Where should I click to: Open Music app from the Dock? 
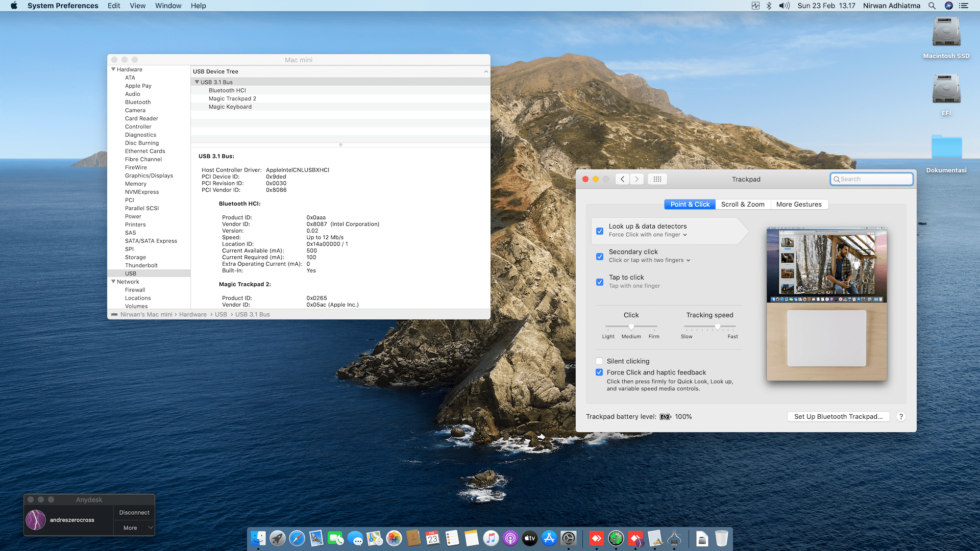coord(491,538)
